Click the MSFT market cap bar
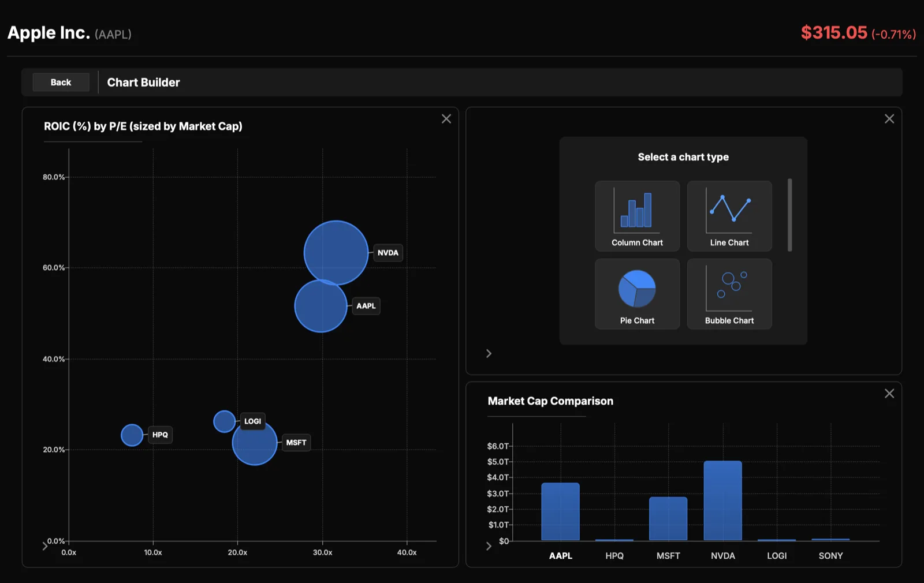This screenshot has width=924, height=583. tap(668, 519)
